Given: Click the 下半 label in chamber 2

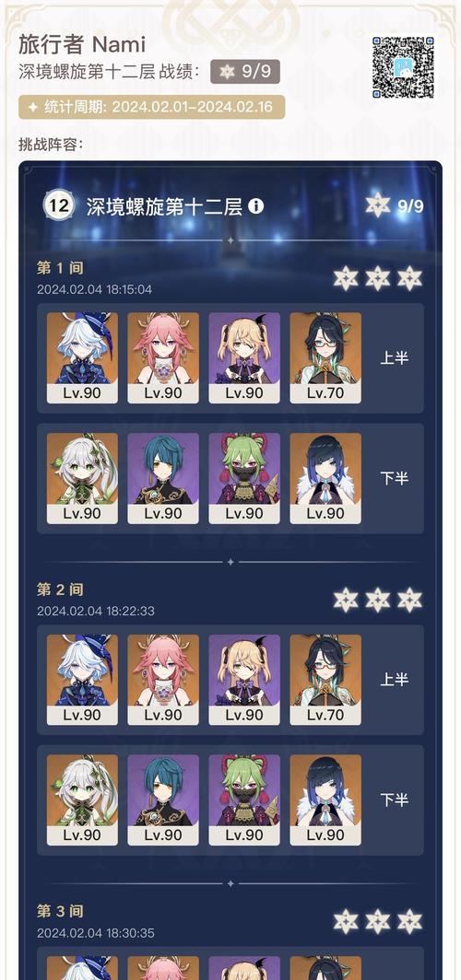Looking at the screenshot, I should [394, 800].
